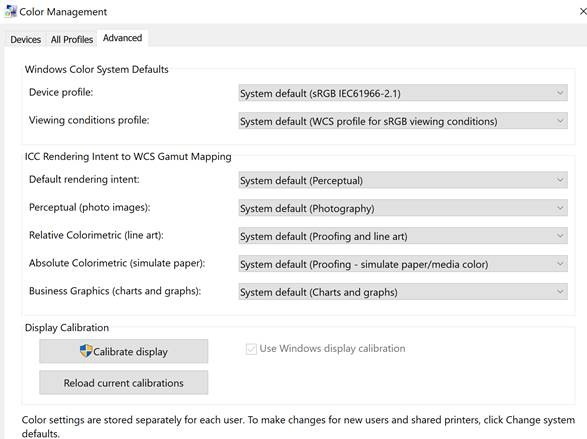Toggle Use Windows display calibration checkbox
The width and height of the screenshot is (587, 439).
pos(251,349)
